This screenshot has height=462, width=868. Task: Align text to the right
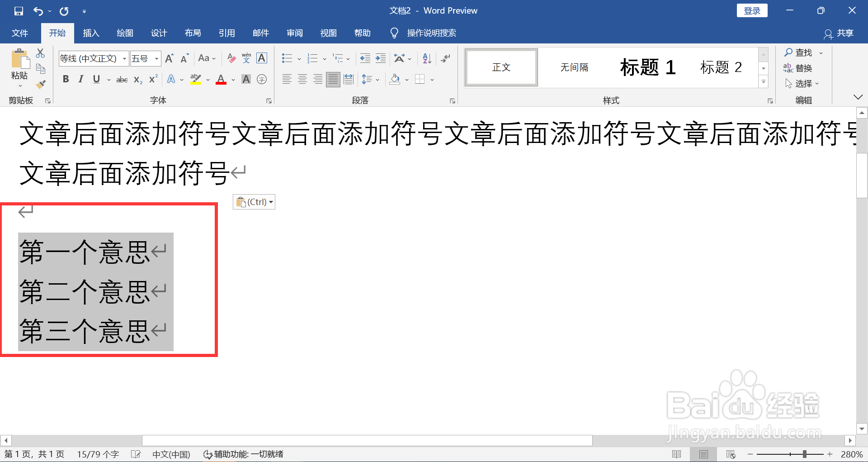coord(318,80)
